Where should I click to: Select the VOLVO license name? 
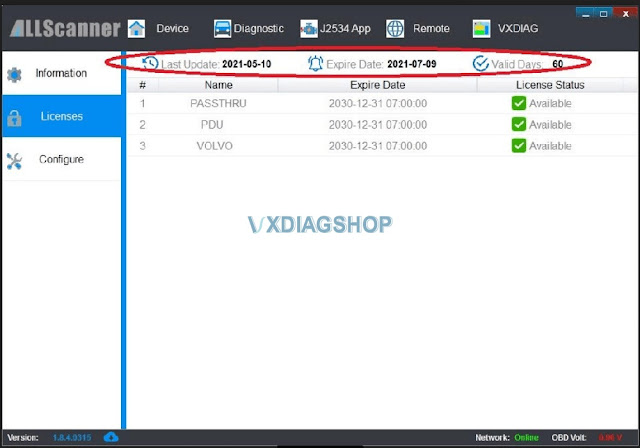pyautogui.click(x=215, y=146)
